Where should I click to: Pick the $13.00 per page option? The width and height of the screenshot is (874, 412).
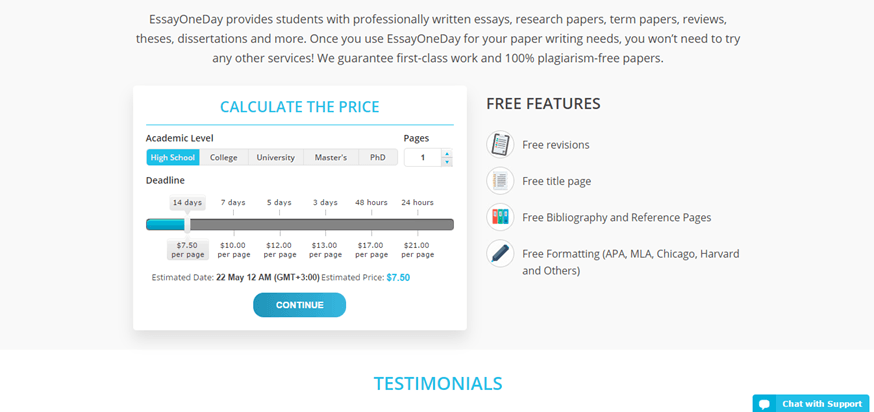point(324,249)
